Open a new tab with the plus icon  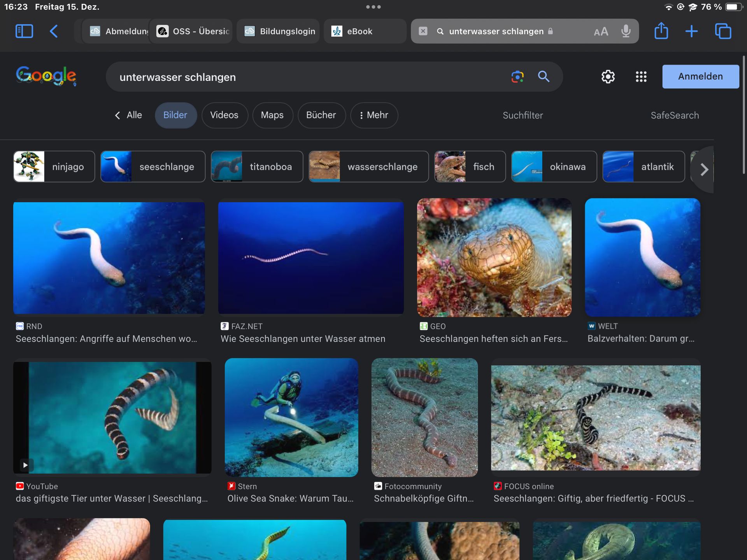691,31
